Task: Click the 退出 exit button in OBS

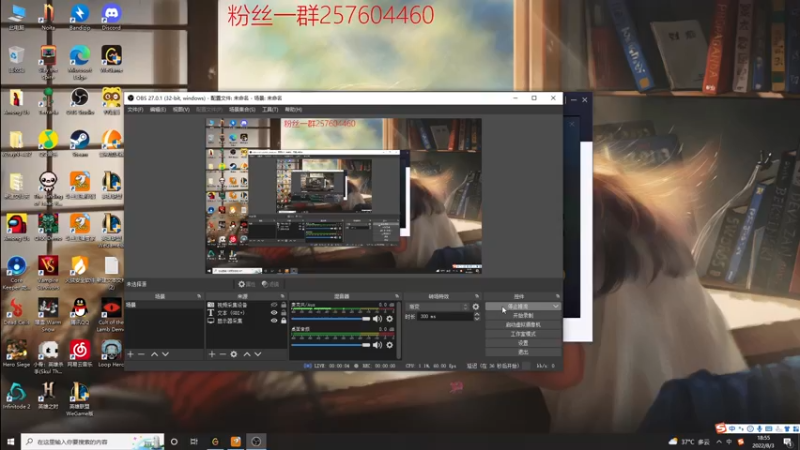Action: [523, 352]
